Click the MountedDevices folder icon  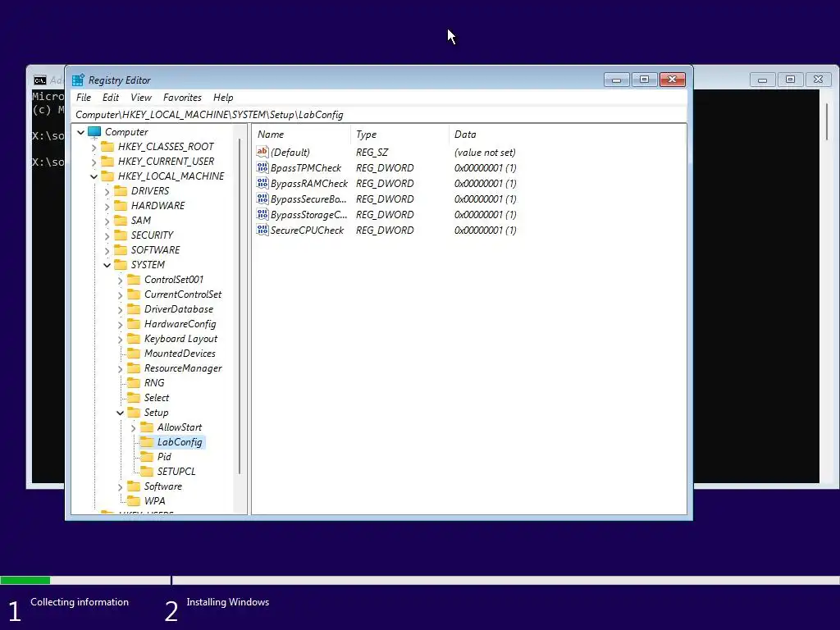134,354
